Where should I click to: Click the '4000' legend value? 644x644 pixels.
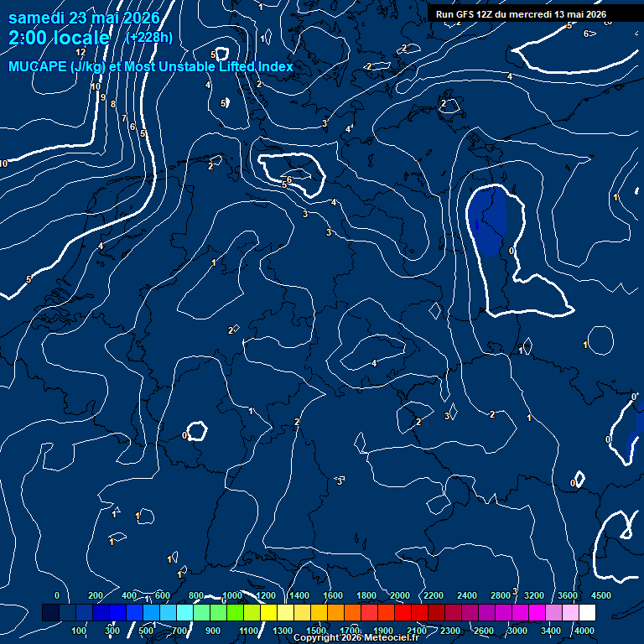(x=584, y=631)
